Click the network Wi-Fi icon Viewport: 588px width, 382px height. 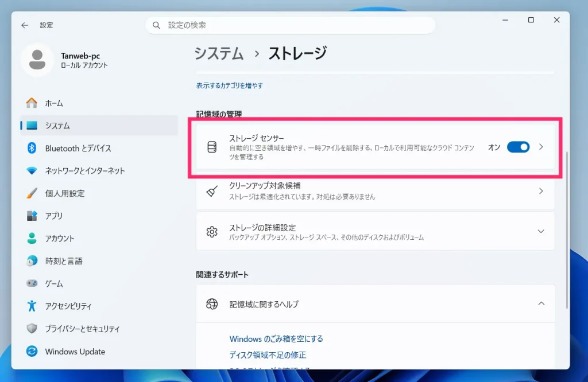[x=32, y=171]
